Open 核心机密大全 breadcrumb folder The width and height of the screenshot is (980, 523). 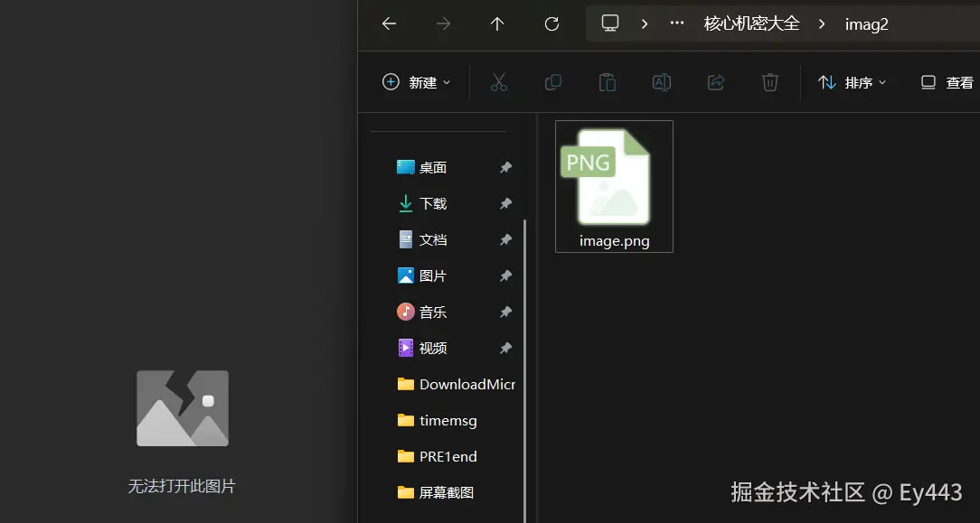click(x=752, y=23)
